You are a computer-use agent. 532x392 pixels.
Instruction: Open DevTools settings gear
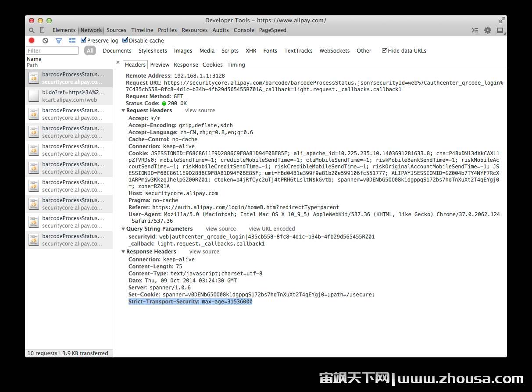click(488, 30)
